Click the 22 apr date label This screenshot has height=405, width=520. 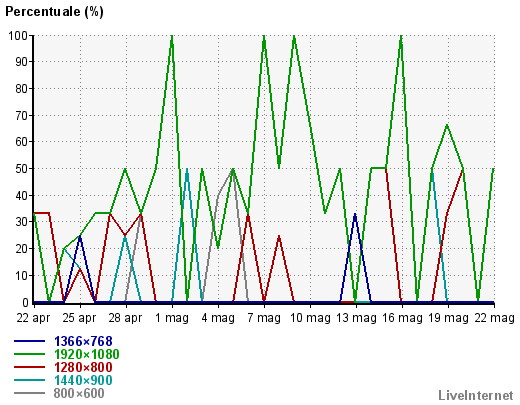[x=33, y=318]
